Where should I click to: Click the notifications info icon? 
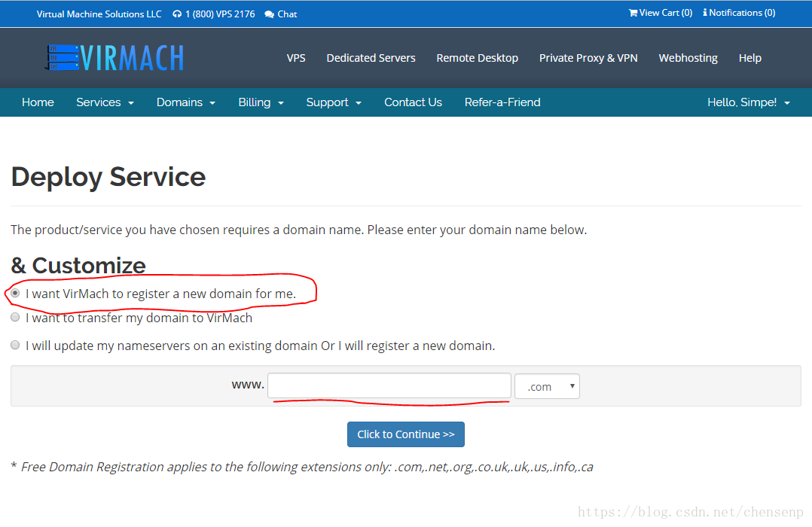tap(705, 13)
